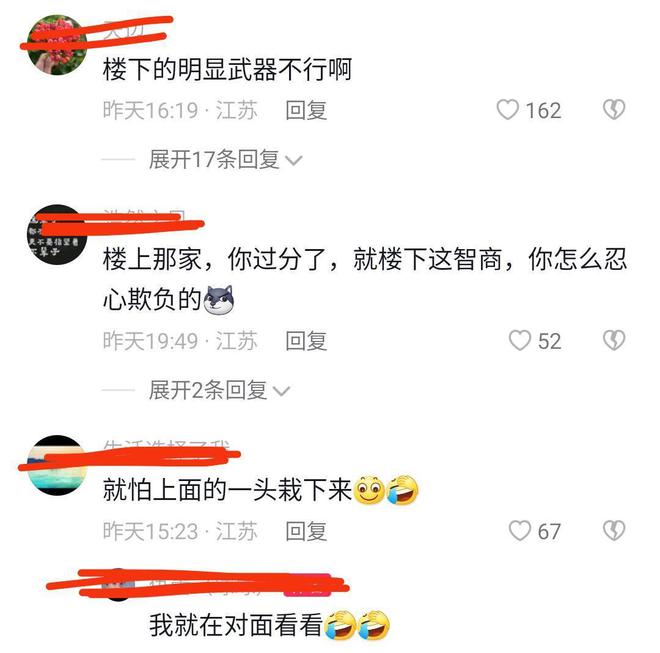Like the comment with 52 likes
The height and width of the screenshot is (653, 660).
519,341
